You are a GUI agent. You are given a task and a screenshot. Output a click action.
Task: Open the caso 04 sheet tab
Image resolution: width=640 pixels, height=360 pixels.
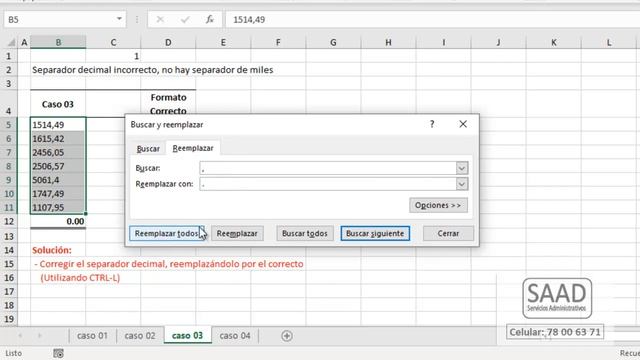coord(235,336)
